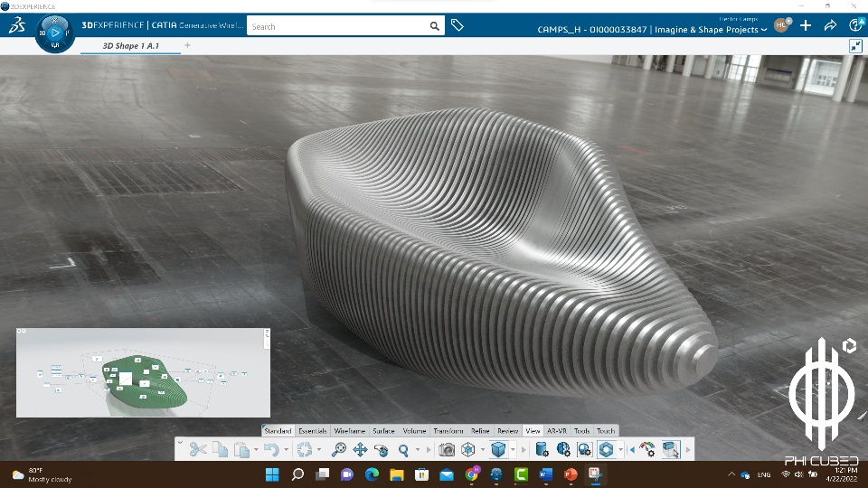Click the wireframe cube views icon
This screenshot has width=868, height=488.
pyautogui.click(x=468, y=449)
